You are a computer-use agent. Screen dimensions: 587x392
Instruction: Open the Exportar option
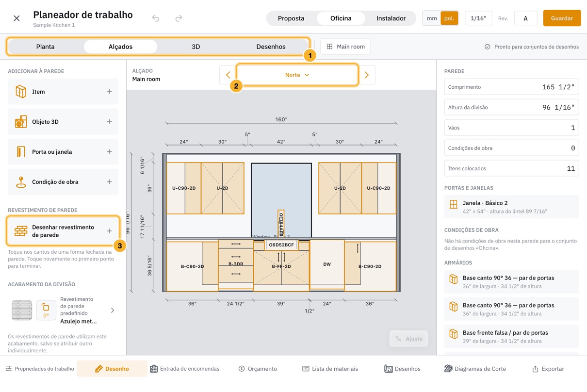pos(548,369)
